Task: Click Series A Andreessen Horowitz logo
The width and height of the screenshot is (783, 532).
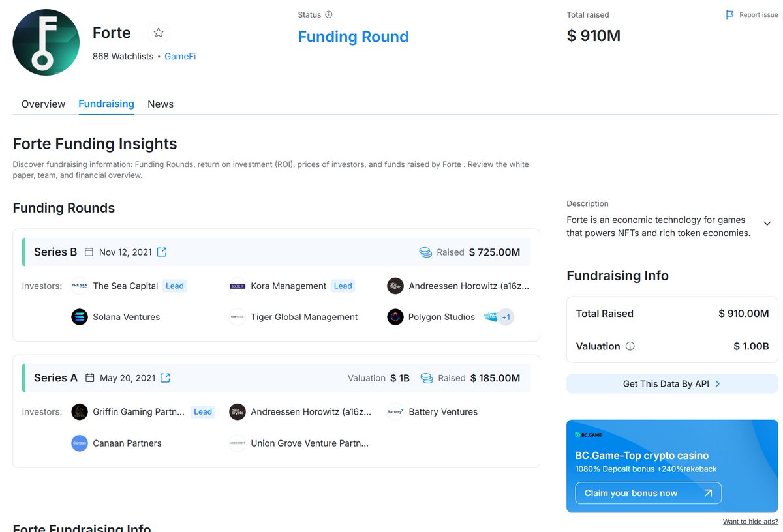Action: pos(238,411)
